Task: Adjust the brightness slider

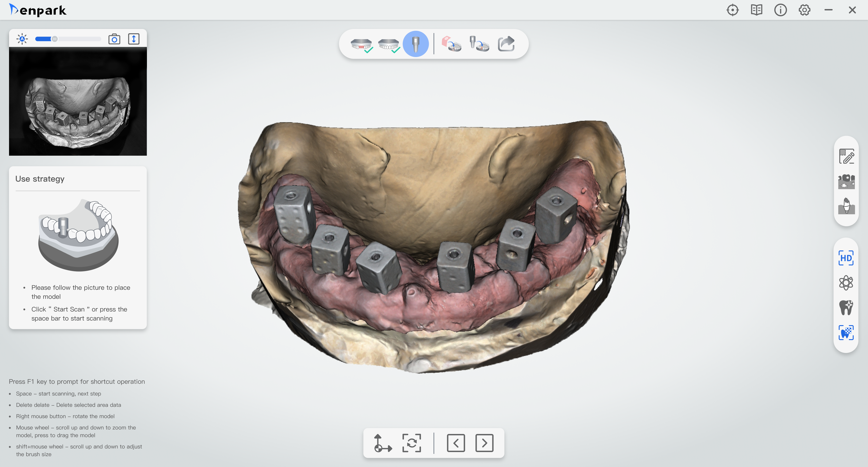Action: [x=54, y=39]
